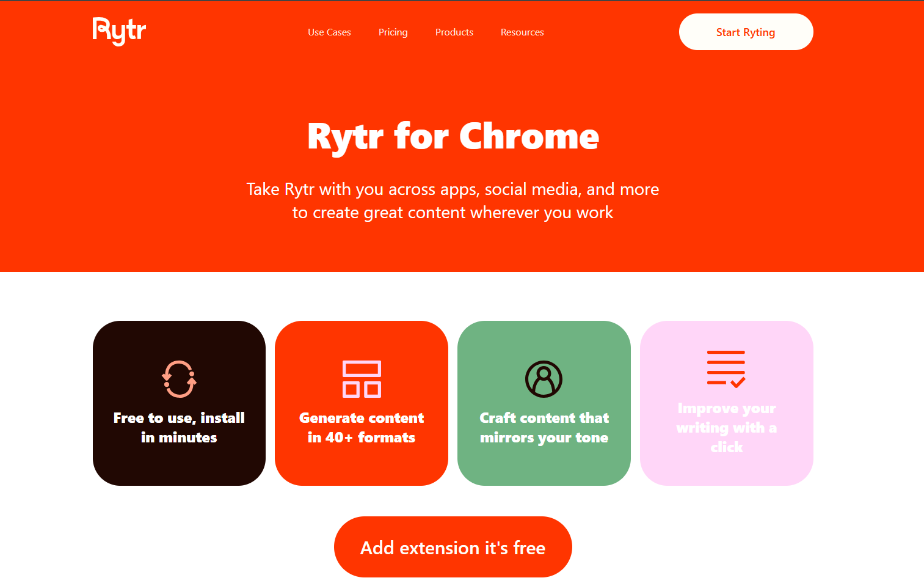Click 'Add extension it's free' button
The width and height of the screenshot is (924, 586).
coord(453,547)
